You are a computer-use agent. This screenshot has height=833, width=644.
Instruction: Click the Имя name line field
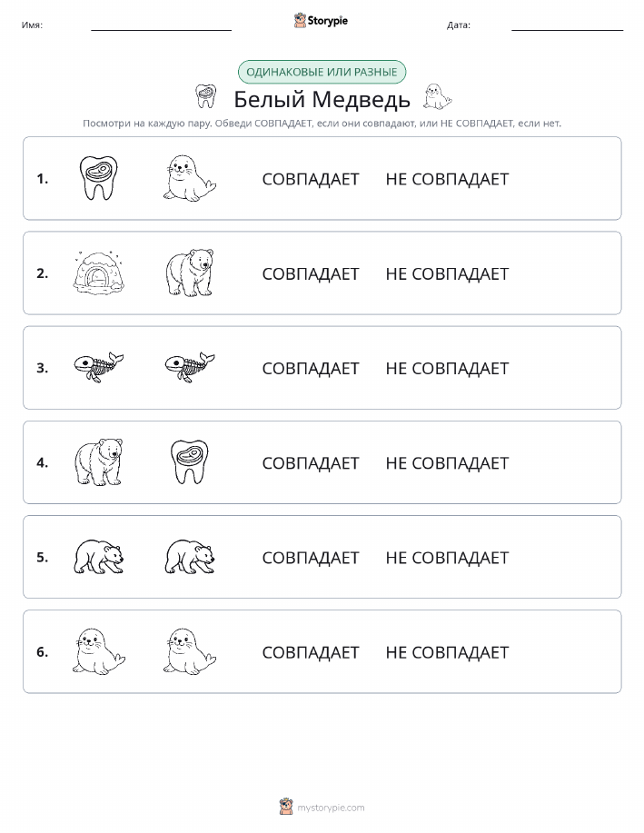coord(161,25)
